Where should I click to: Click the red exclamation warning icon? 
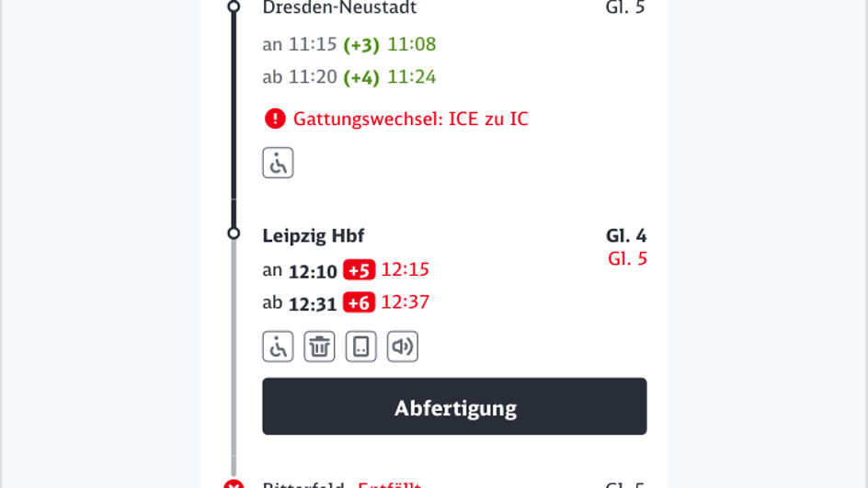tap(275, 119)
